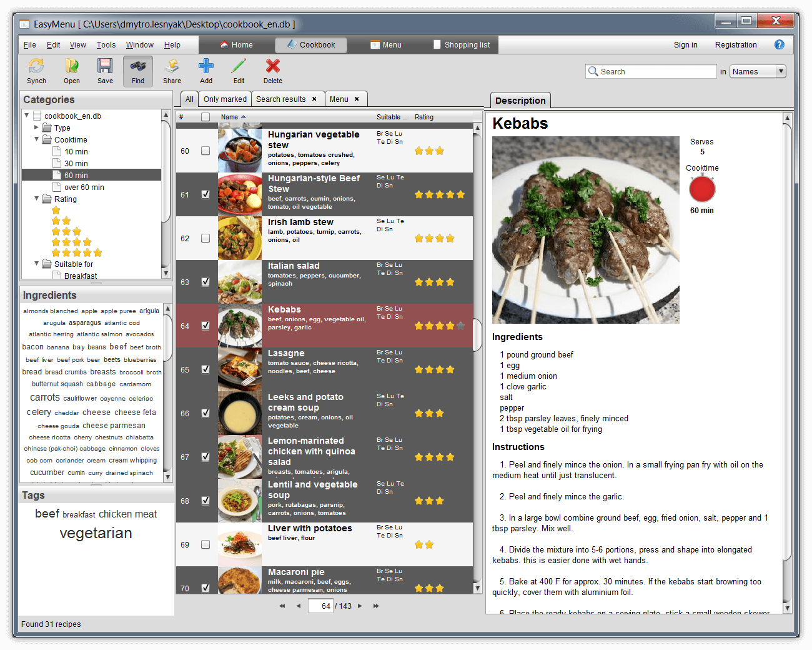Go to the previous recipe arrow

[299, 606]
